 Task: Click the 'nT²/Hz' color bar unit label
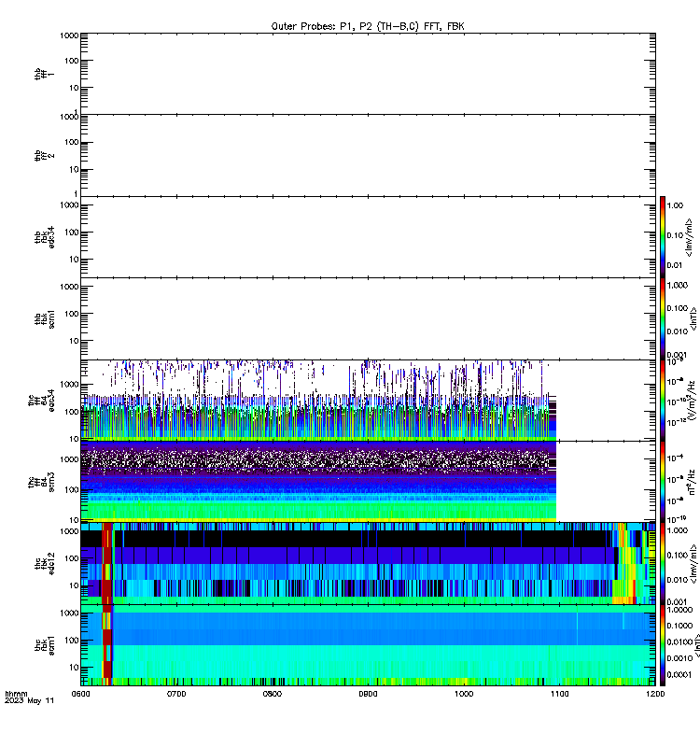pos(692,482)
